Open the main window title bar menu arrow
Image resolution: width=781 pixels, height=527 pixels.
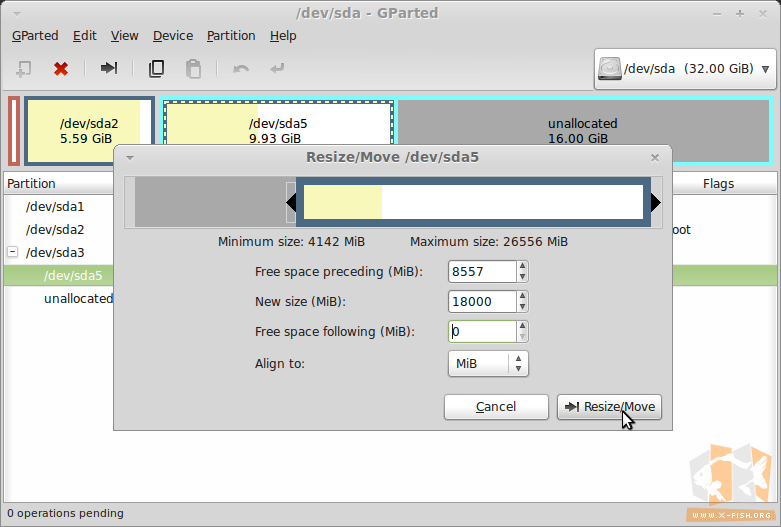pyautogui.click(x=16, y=14)
